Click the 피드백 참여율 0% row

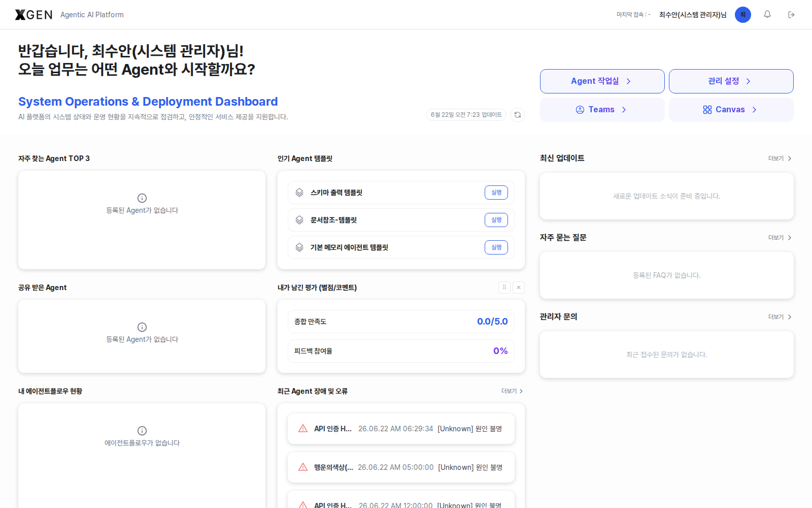(x=401, y=351)
